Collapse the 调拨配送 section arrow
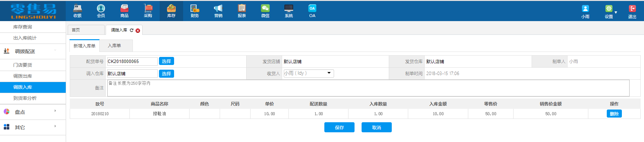The image size is (644, 142). coord(55,50)
